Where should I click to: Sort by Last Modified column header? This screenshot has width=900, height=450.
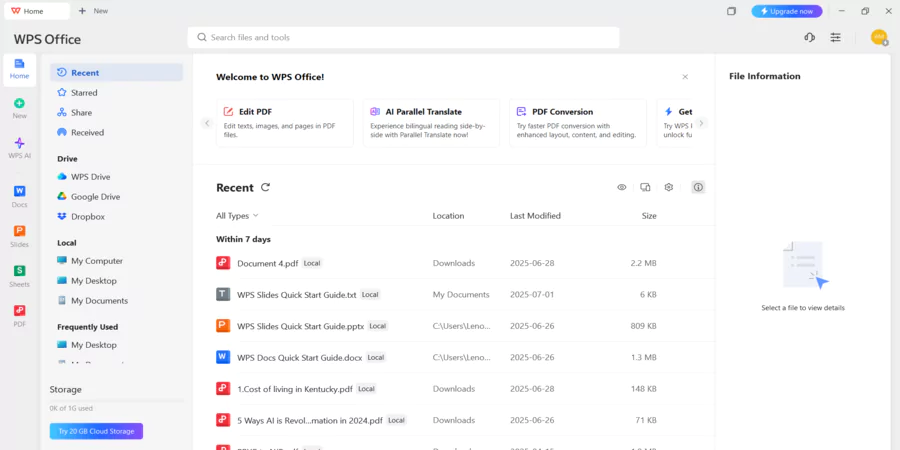535,216
